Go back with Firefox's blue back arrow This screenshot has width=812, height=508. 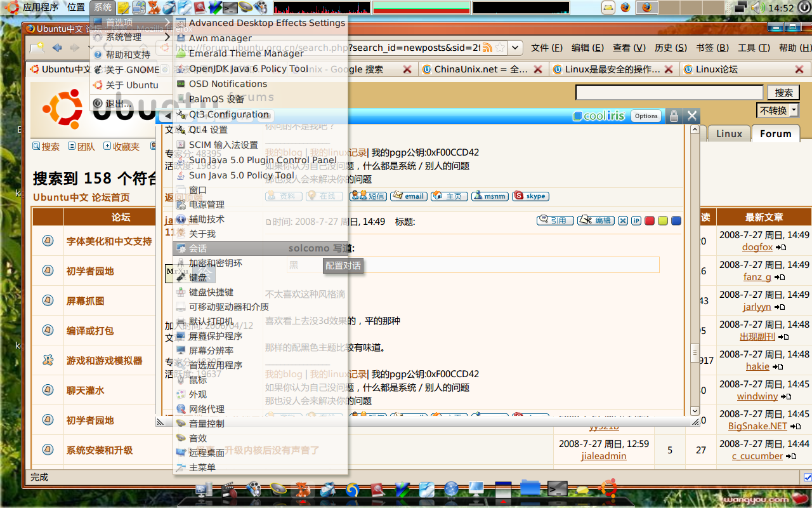57,48
